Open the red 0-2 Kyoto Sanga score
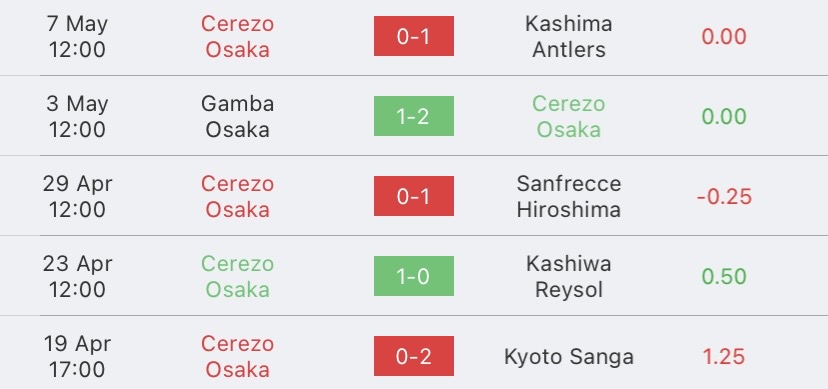This screenshot has height=389, width=828. [x=413, y=356]
